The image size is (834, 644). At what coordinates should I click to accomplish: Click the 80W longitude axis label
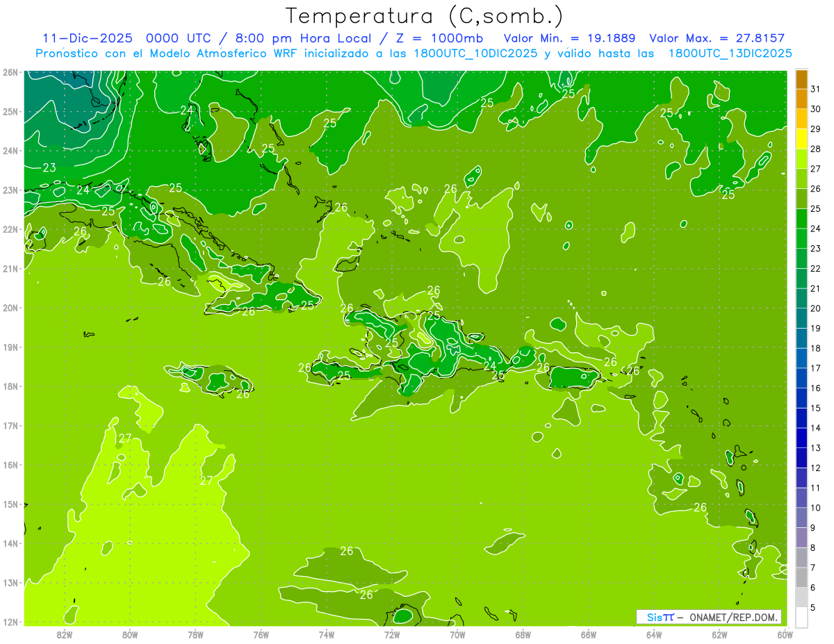(130, 634)
